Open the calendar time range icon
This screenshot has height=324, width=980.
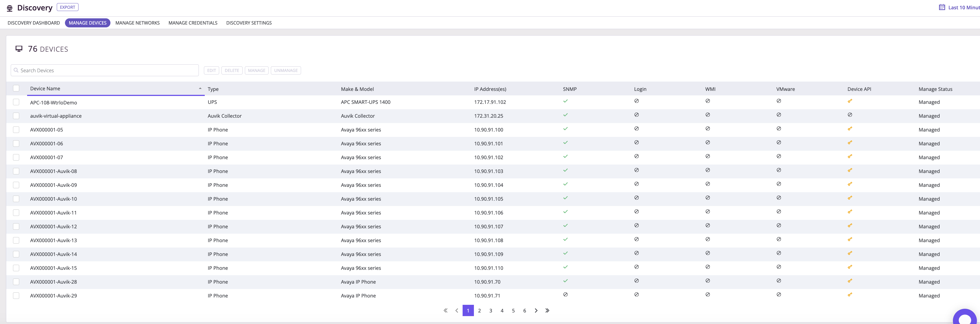click(942, 7)
